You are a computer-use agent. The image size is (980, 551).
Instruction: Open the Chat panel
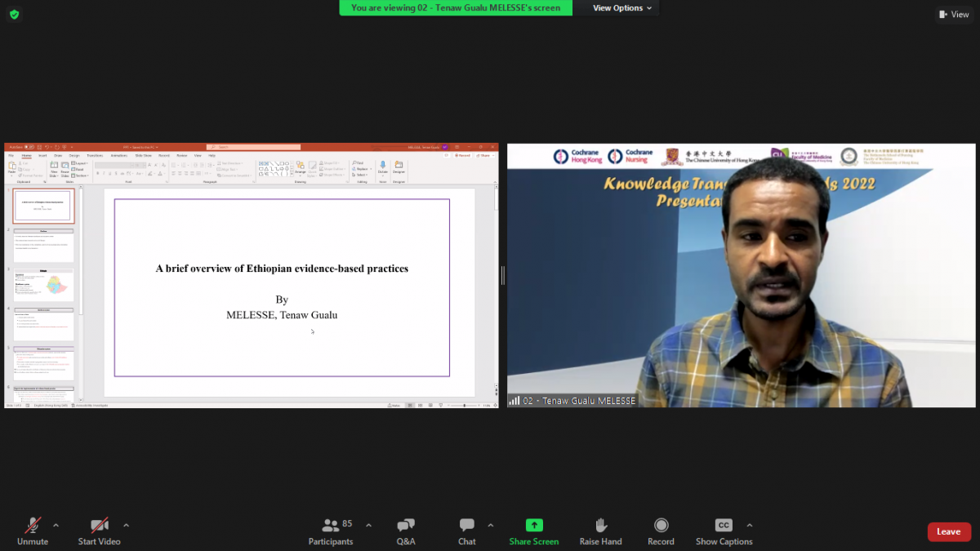pyautogui.click(x=466, y=526)
